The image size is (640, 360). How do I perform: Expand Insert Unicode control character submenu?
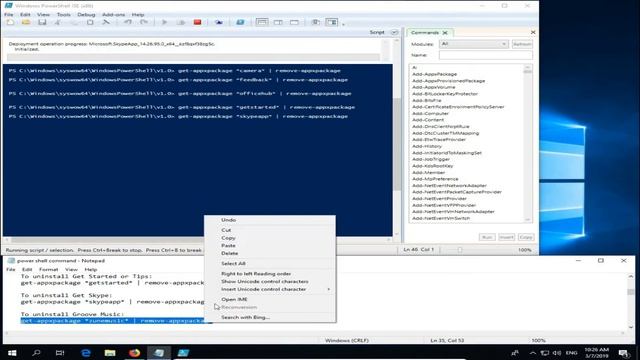click(329, 289)
